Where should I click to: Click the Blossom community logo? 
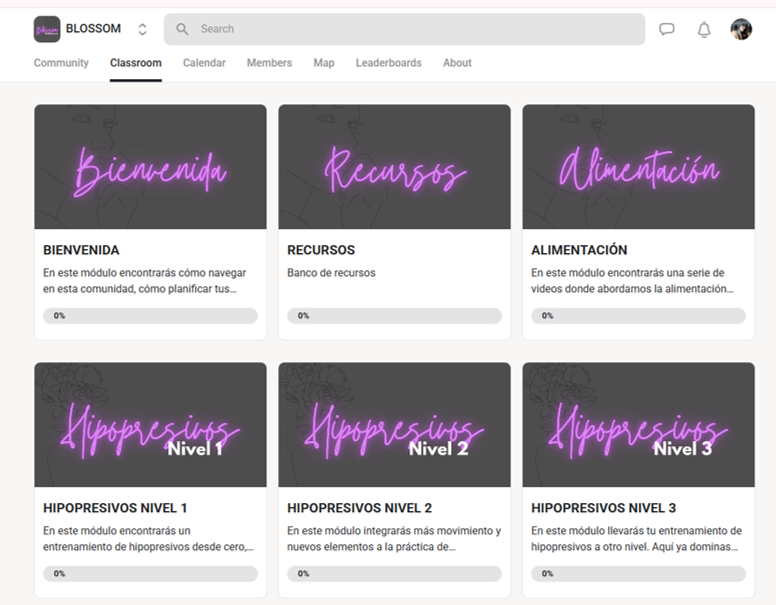[x=47, y=29]
